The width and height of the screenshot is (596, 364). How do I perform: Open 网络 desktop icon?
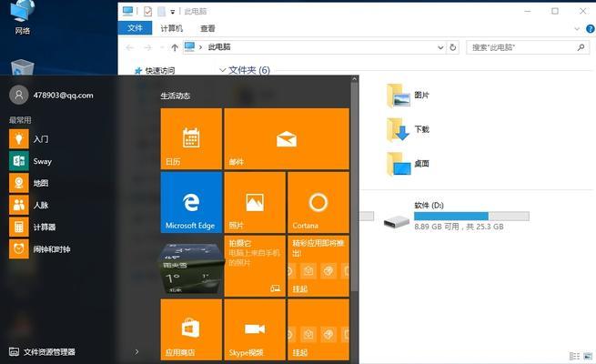pos(22,17)
